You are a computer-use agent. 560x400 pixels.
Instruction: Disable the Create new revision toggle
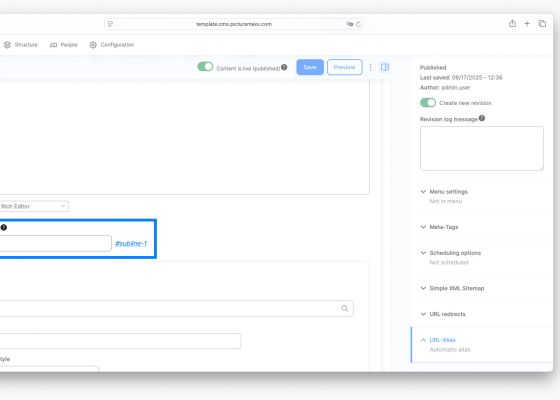coord(428,103)
